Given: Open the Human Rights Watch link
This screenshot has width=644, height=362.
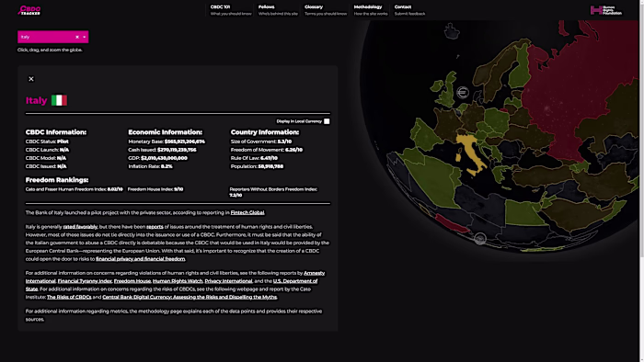Looking at the screenshot, I should click(x=178, y=281).
